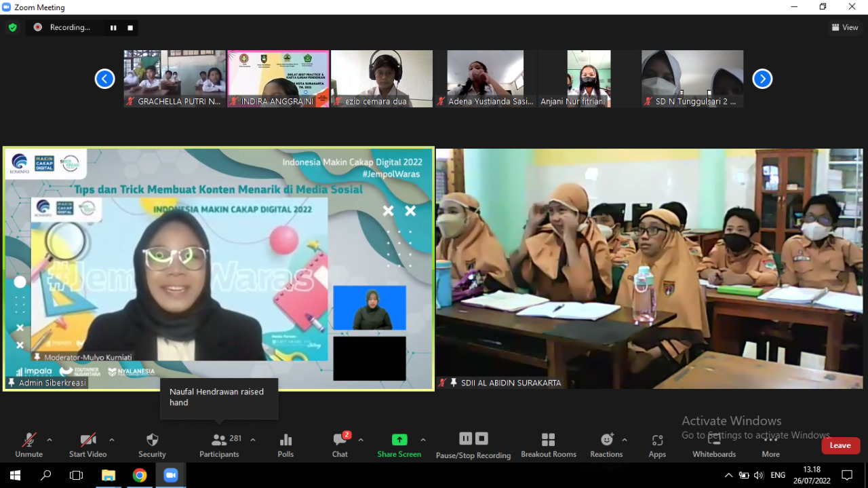Open Zoom Apps
Screen dimensions: 868x488
click(x=657, y=445)
